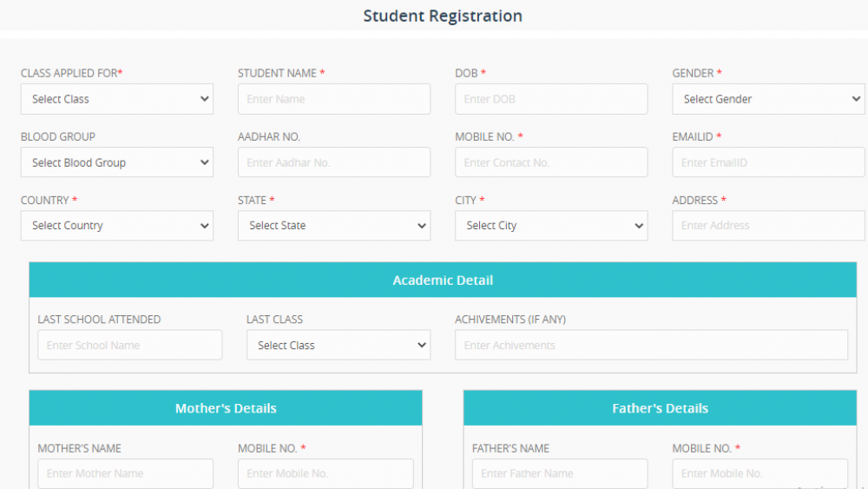Click the Father's Name input field
868x489 pixels.
[559, 473]
